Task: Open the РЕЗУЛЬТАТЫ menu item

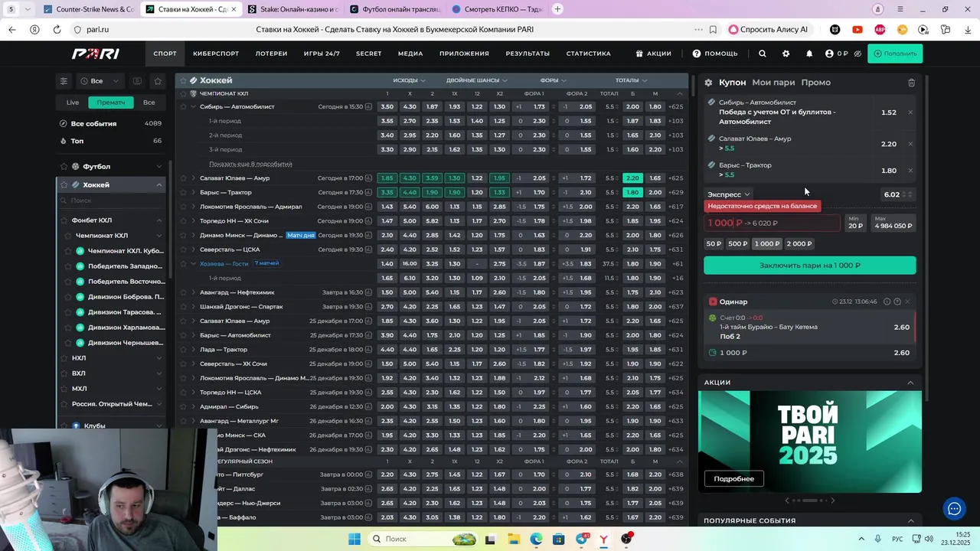Action: [x=528, y=54]
